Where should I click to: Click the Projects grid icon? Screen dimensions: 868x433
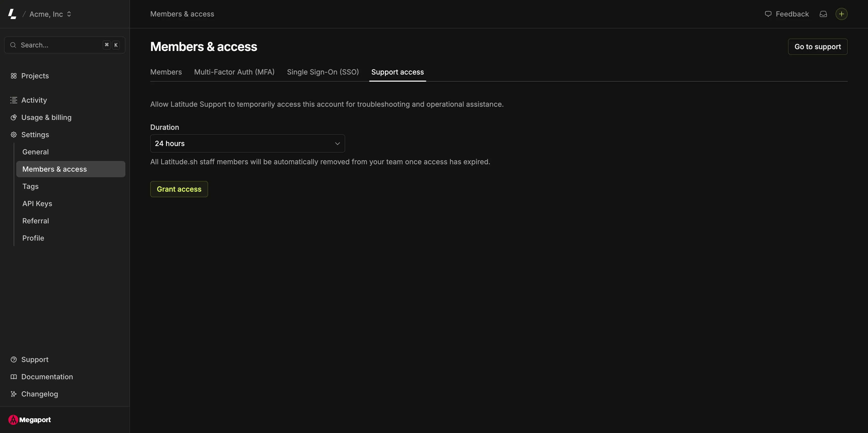[13, 76]
